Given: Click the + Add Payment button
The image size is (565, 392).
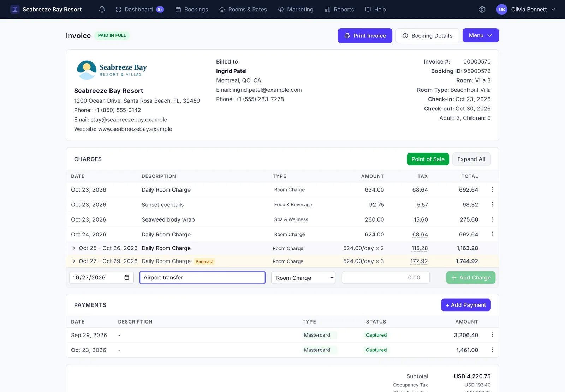Looking at the screenshot, I should point(466,305).
